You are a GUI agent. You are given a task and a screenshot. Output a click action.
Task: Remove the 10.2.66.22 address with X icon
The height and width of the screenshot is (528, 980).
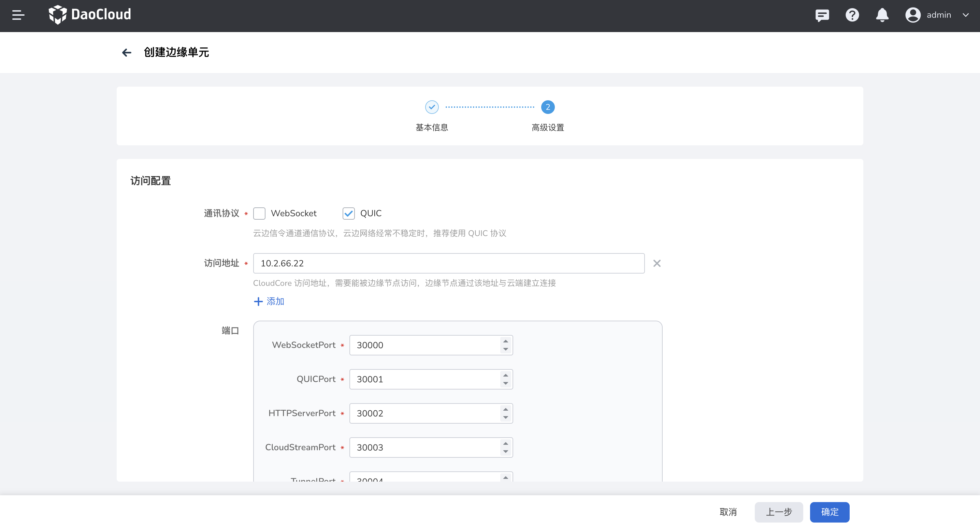[657, 263]
